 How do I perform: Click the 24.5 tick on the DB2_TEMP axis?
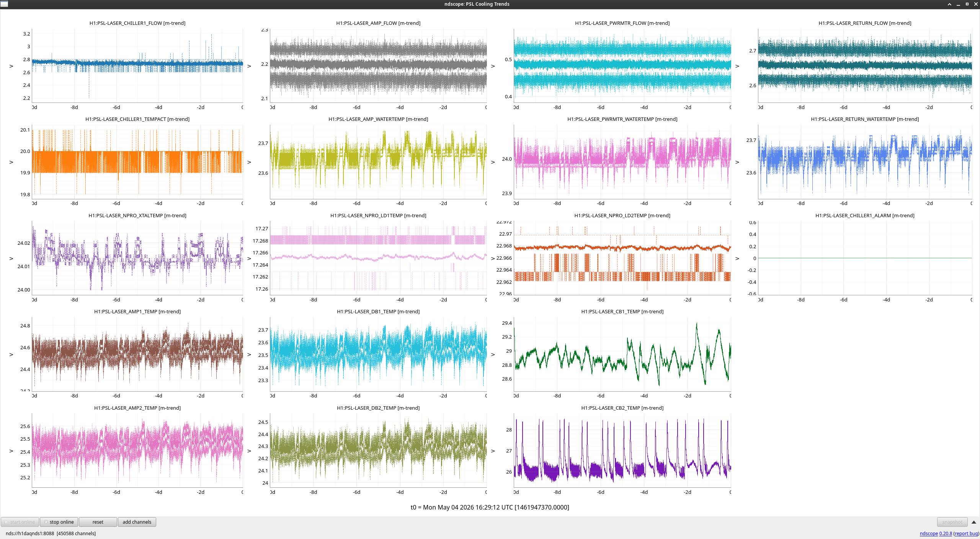263,422
